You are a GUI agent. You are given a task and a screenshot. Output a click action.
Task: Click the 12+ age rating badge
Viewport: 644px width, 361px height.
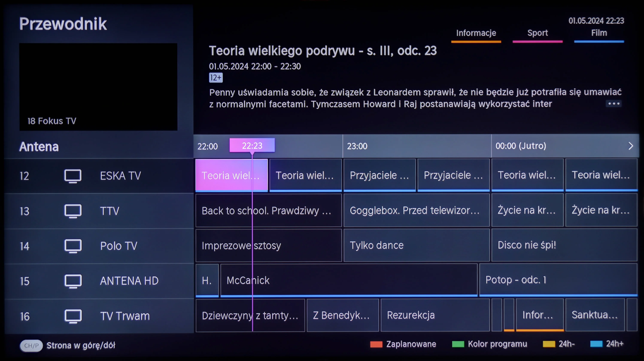pyautogui.click(x=216, y=78)
